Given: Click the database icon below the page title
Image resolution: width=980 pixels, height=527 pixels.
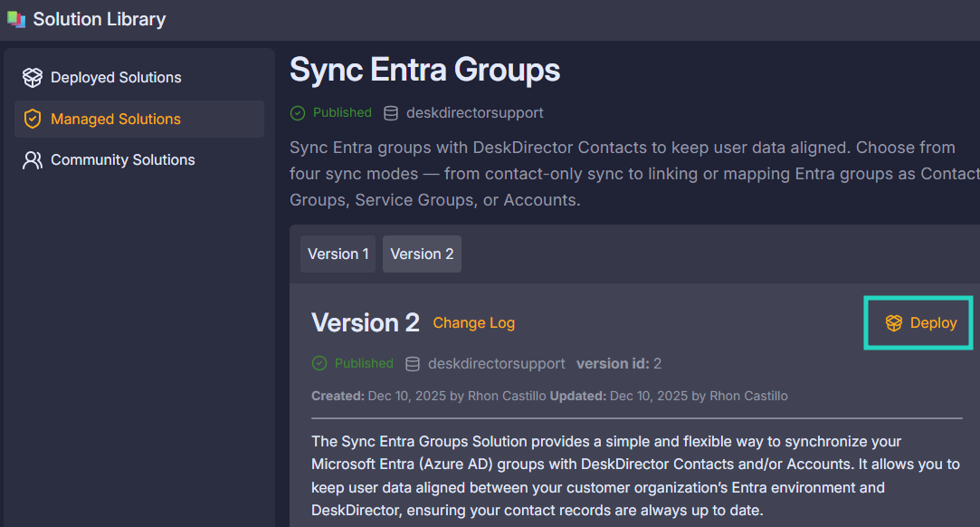Looking at the screenshot, I should (x=391, y=113).
